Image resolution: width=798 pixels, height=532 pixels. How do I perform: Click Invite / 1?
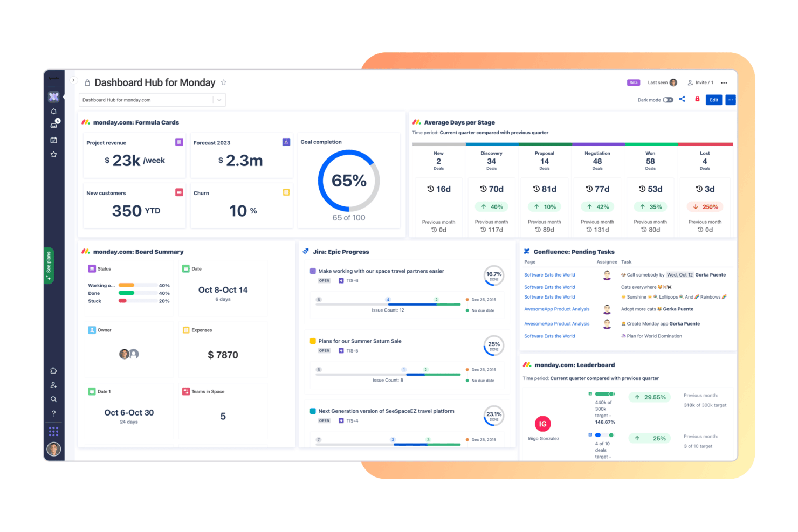(700, 83)
